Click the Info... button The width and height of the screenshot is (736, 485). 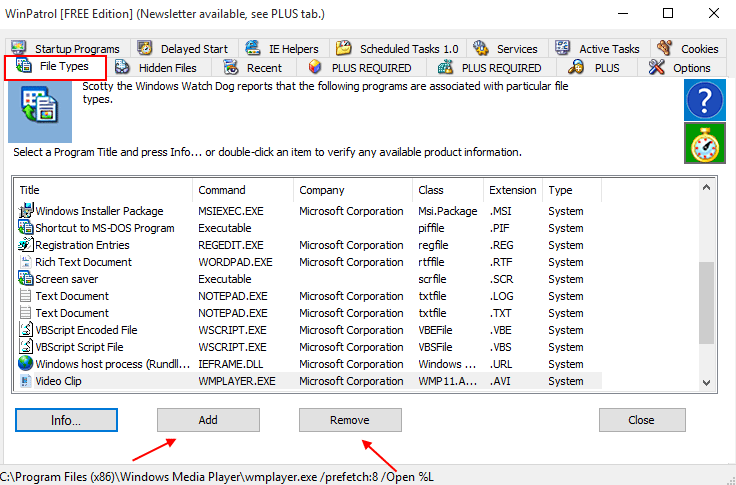[x=66, y=420]
